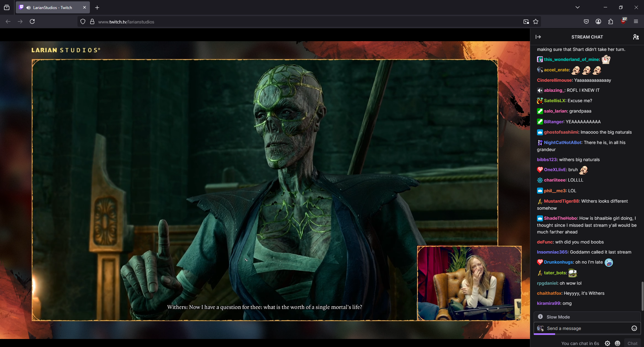The image size is (644, 347).
Task: Collapse the stream chat panel
Action: [x=538, y=37]
